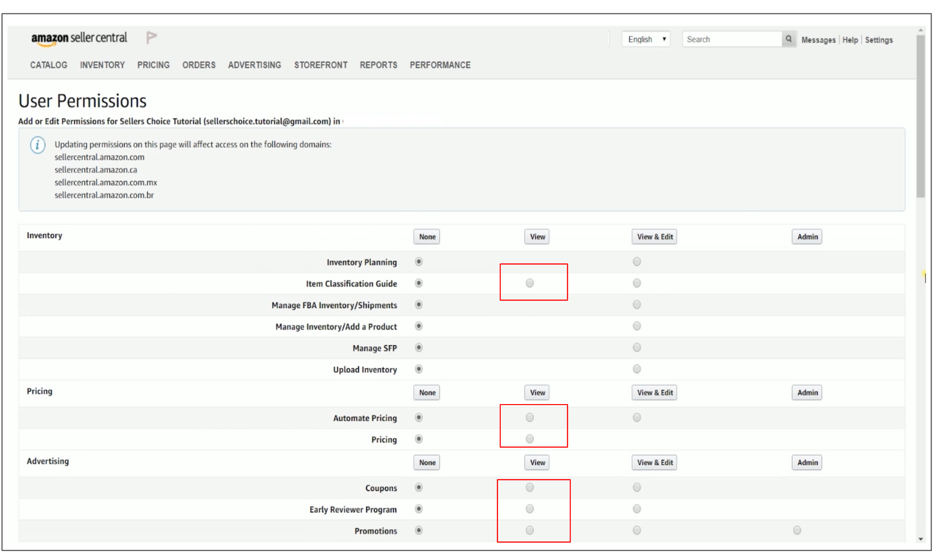Click the Pricing section View button
Viewport: 936px width, 560px height.
[537, 392]
